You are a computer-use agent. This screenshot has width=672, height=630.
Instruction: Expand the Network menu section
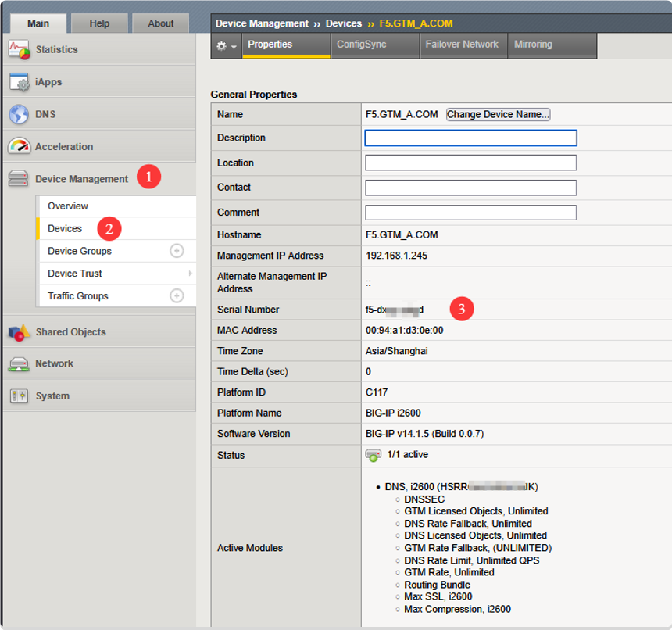(x=99, y=364)
